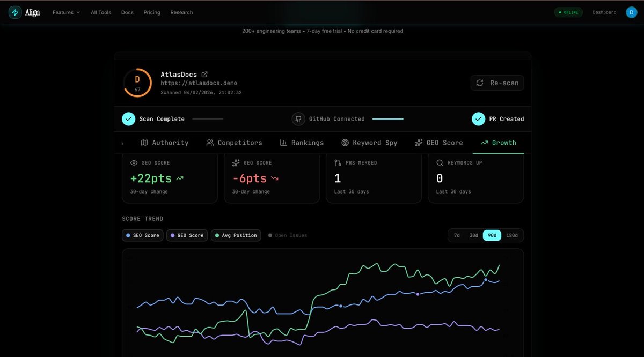Click the Align lightning bolt logo icon
Viewport: 644px width, 357px height.
[15, 12]
